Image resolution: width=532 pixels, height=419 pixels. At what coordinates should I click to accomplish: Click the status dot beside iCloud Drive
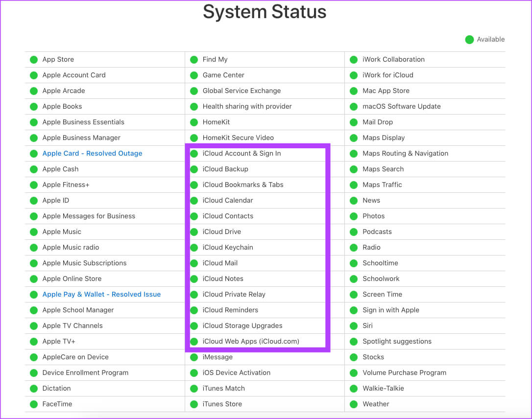[193, 232]
